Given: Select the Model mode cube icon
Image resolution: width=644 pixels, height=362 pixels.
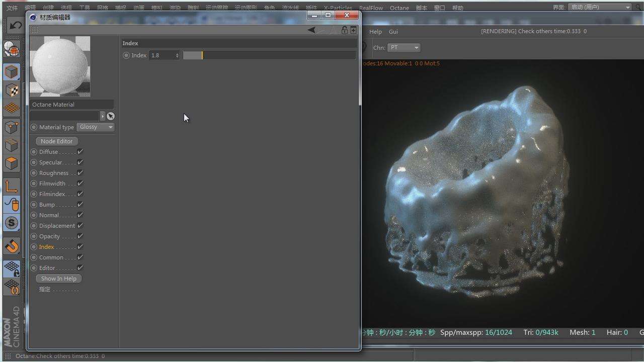Looking at the screenshot, I should point(12,72).
